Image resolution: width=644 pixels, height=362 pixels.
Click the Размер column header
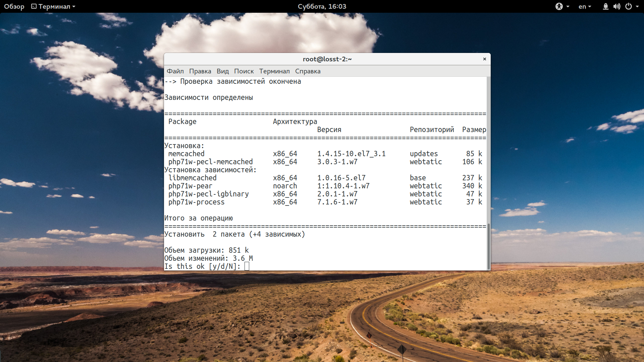[x=474, y=129]
